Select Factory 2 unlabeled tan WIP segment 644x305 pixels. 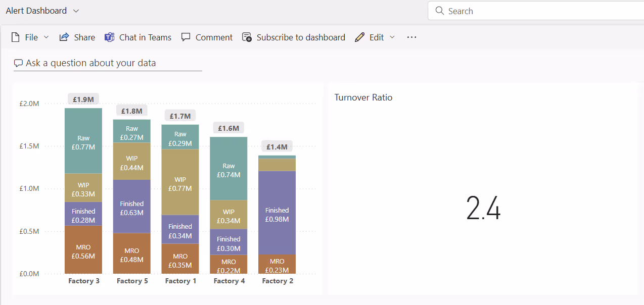coord(277,165)
